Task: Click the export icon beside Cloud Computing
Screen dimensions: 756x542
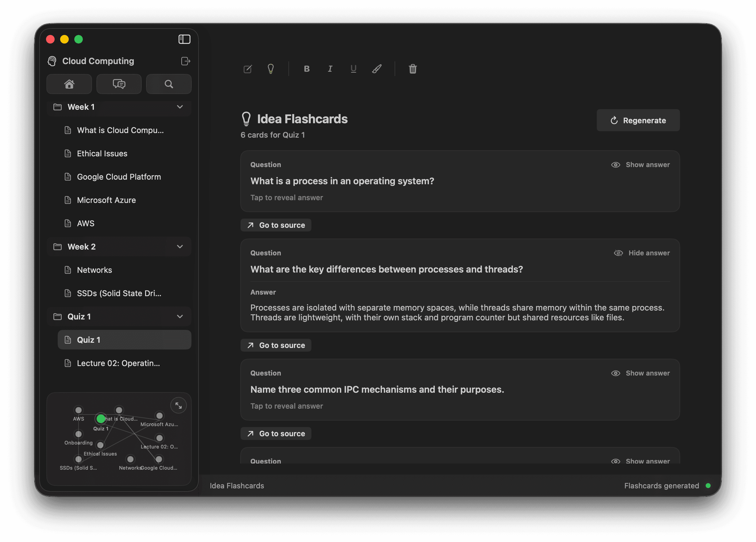Action: pyautogui.click(x=185, y=61)
